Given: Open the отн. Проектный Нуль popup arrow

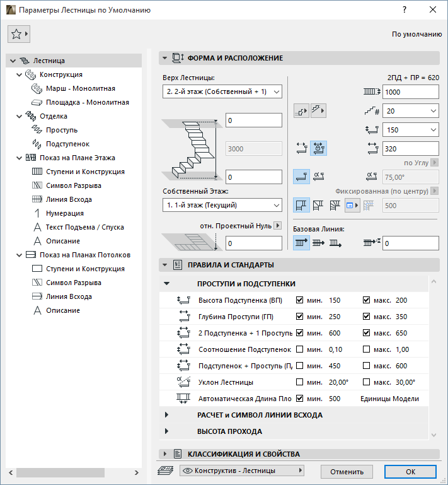Looking at the screenshot, I should pos(277,226).
